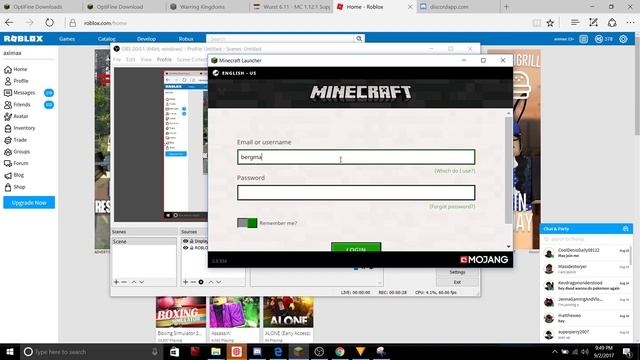
Task: Click the Windows Start button
Action: click(x=10, y=351)
